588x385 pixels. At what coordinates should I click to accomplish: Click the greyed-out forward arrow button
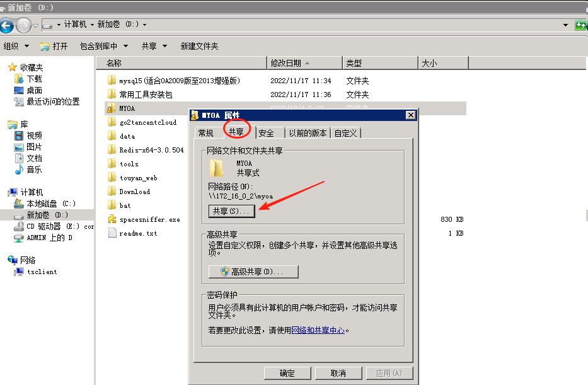23,25
